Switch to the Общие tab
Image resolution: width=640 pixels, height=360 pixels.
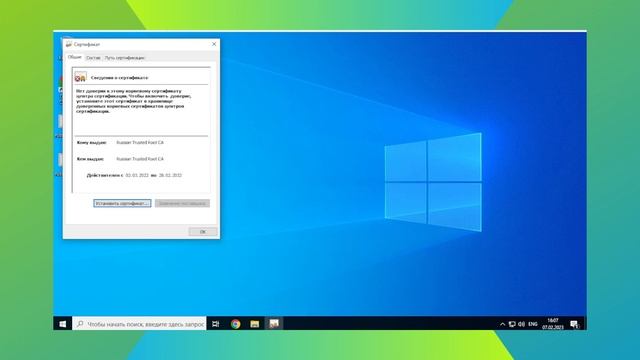(x=74, y=57)
